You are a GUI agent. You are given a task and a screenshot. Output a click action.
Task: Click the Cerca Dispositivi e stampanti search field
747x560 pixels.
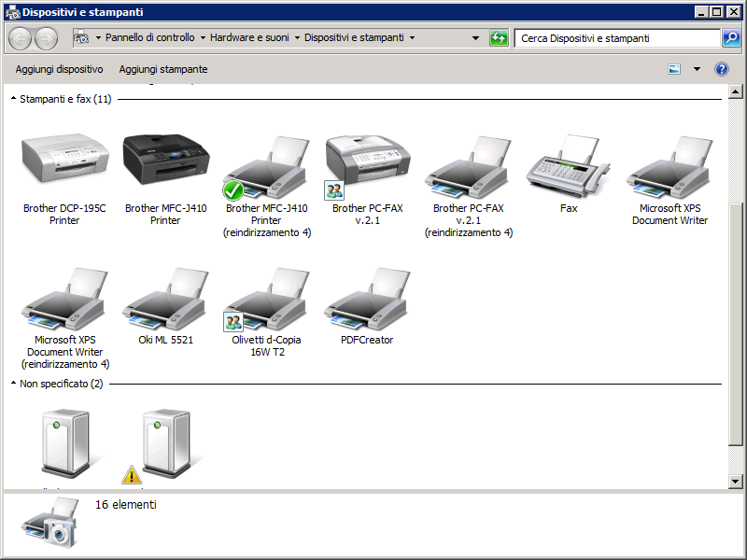(617, 38)
